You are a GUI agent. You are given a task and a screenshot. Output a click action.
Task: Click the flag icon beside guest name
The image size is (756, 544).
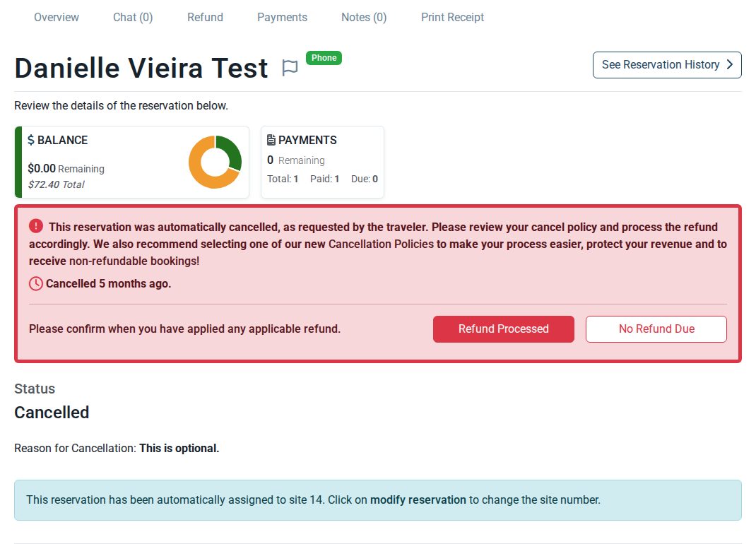pos(290,68)
